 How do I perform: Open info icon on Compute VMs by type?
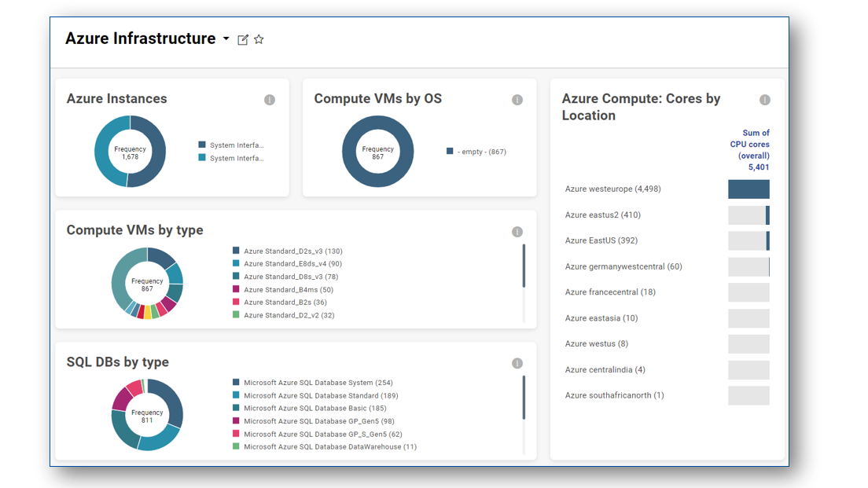point(517,232)
